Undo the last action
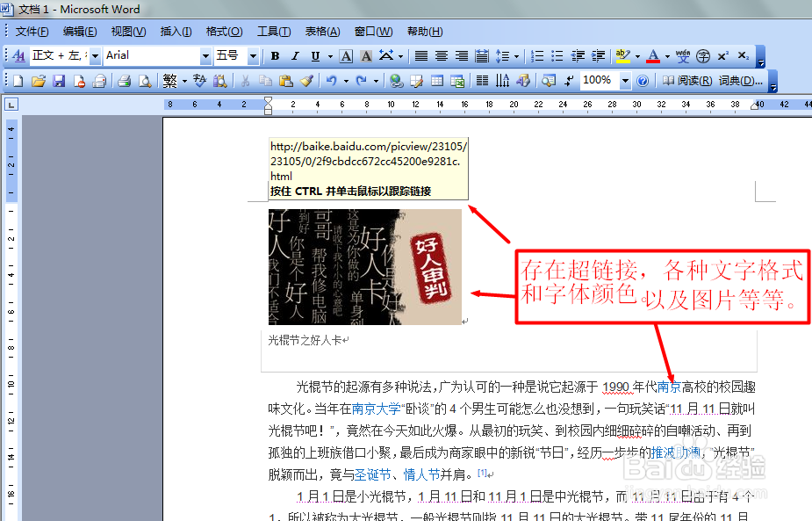This screenshot has height=521, width=812. coord(332,81)
